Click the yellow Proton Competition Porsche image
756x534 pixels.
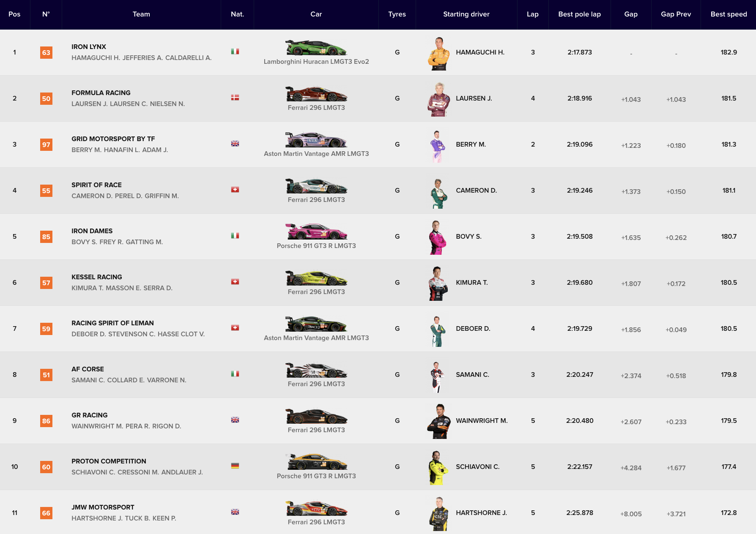pyautogui.click(x=316, y=462)
